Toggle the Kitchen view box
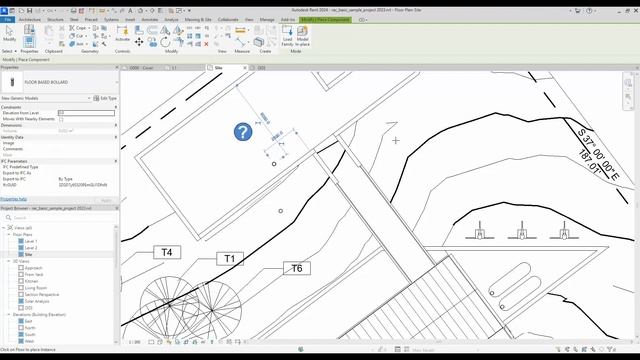Screen dimensions: 640x360 point(21,281)
